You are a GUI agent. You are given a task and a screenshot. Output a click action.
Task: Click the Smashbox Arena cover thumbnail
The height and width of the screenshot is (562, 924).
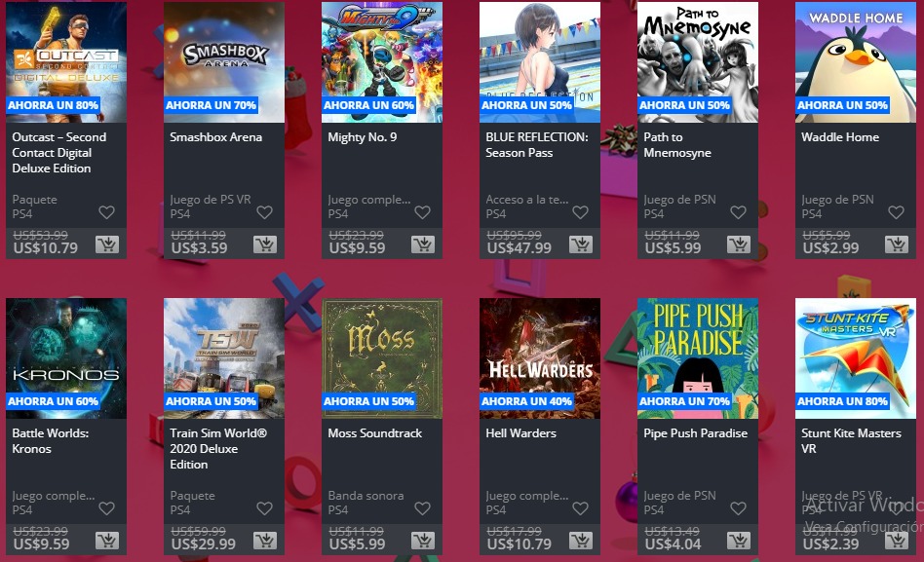point(224,62)
